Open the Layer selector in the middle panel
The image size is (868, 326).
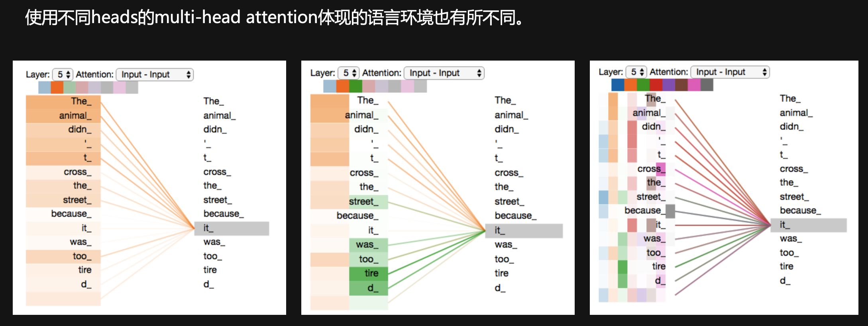[x=348, y=73]
